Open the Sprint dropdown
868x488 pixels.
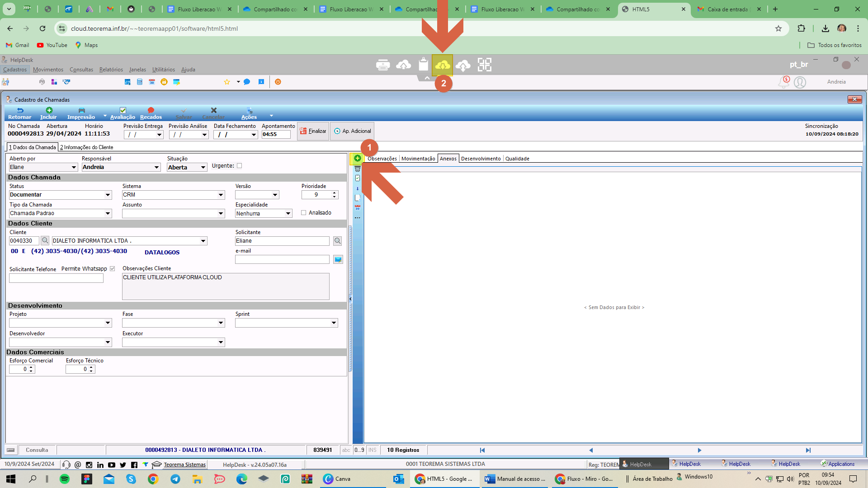[334, 323]
